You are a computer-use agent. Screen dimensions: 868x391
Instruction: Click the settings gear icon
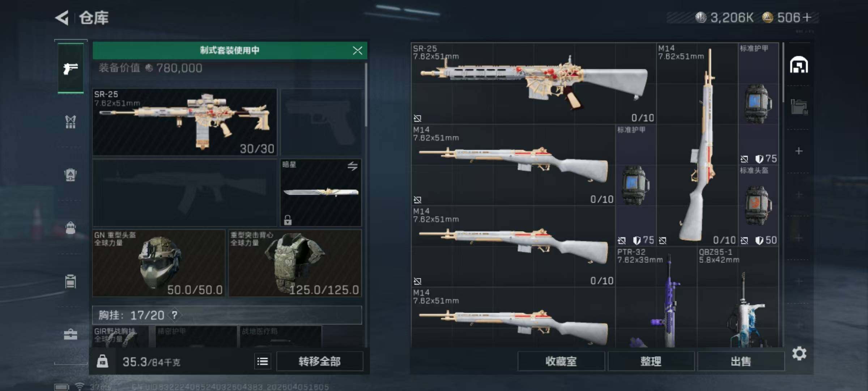[x=799, y=353]
